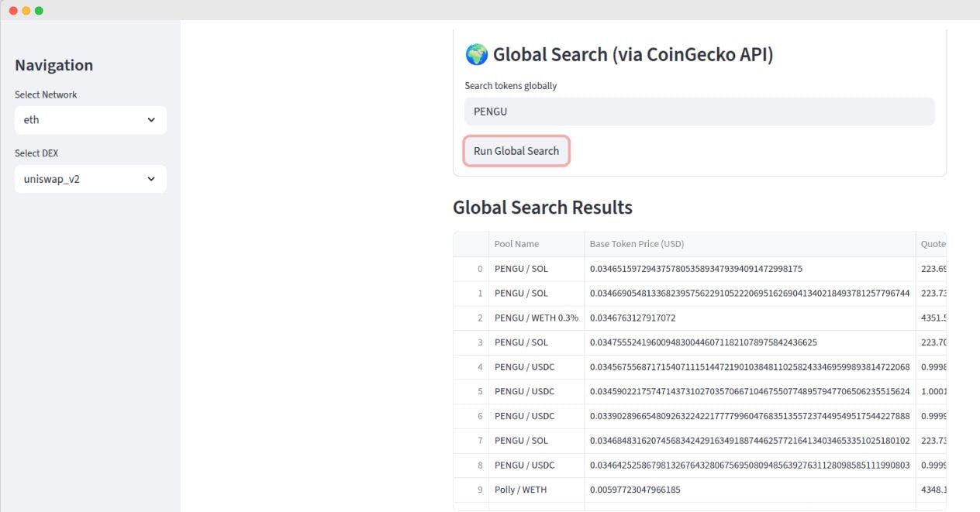Click the Navigation heading in the sidebar
980x512 pixels.
[x=54, y=65]
